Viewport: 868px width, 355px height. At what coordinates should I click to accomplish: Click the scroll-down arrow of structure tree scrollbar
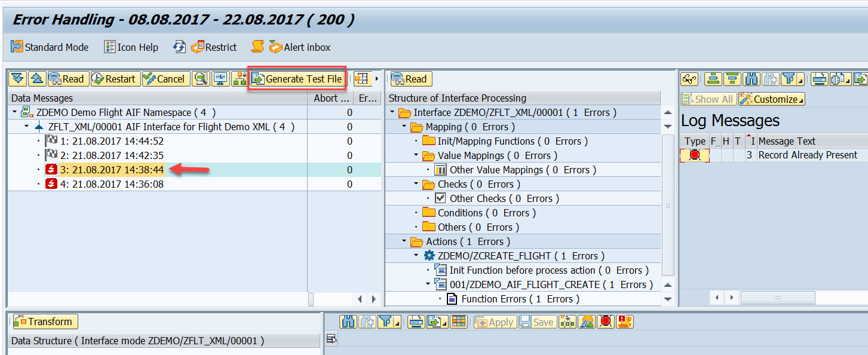pos(668,299)
